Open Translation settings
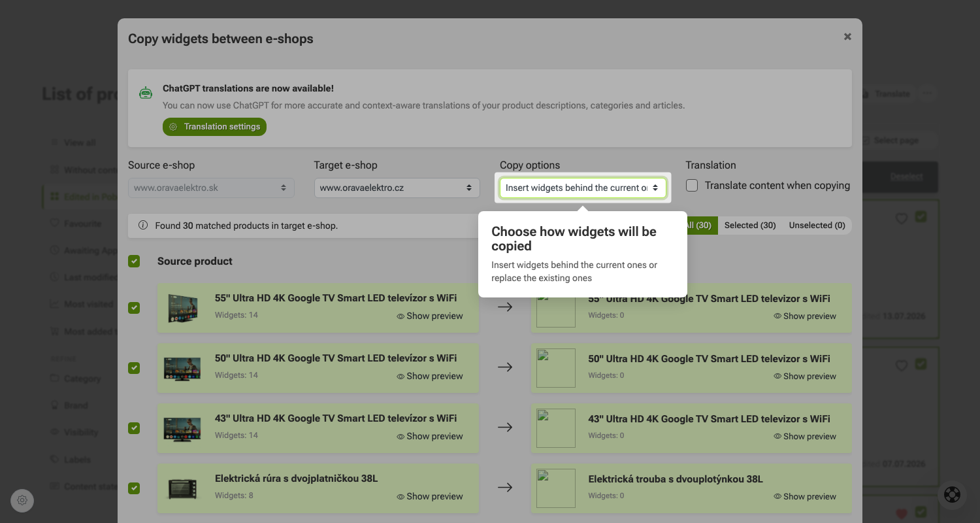Image resolution: width=980 pixels, height=523 pixels. [214, 127]
